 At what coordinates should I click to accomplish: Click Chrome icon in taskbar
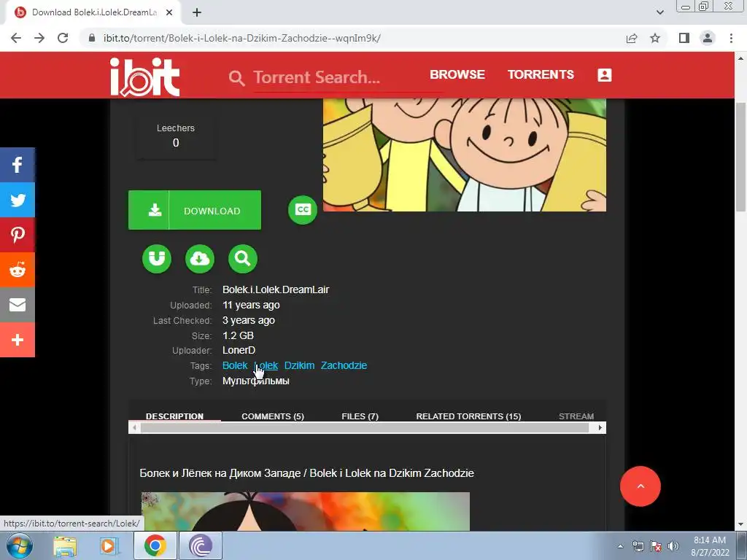pos(155,545)
